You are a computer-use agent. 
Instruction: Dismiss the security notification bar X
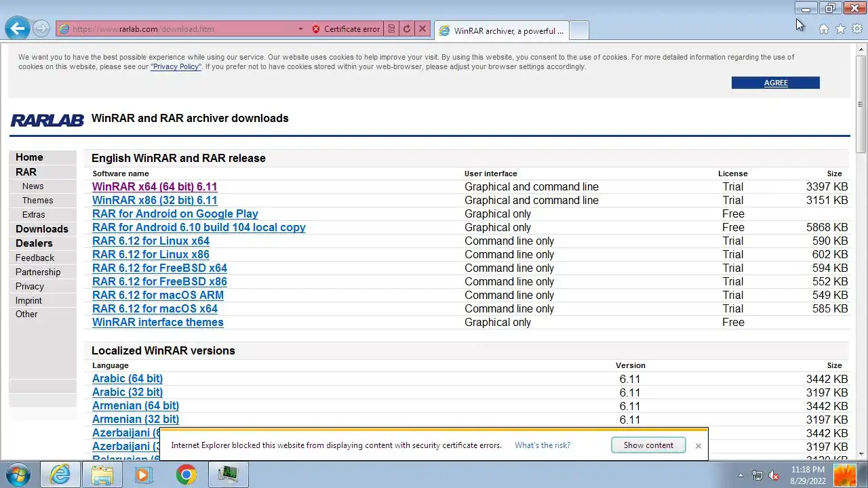tap(698, 446)
